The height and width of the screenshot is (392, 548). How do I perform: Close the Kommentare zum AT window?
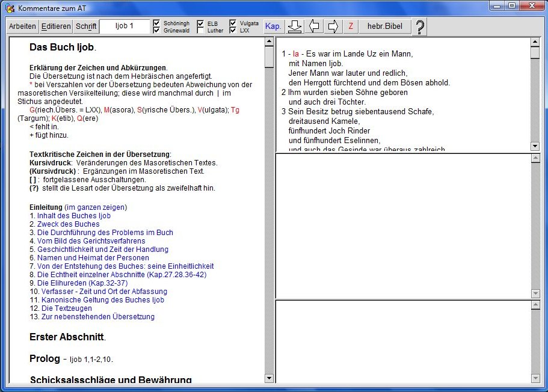(532, 6)
